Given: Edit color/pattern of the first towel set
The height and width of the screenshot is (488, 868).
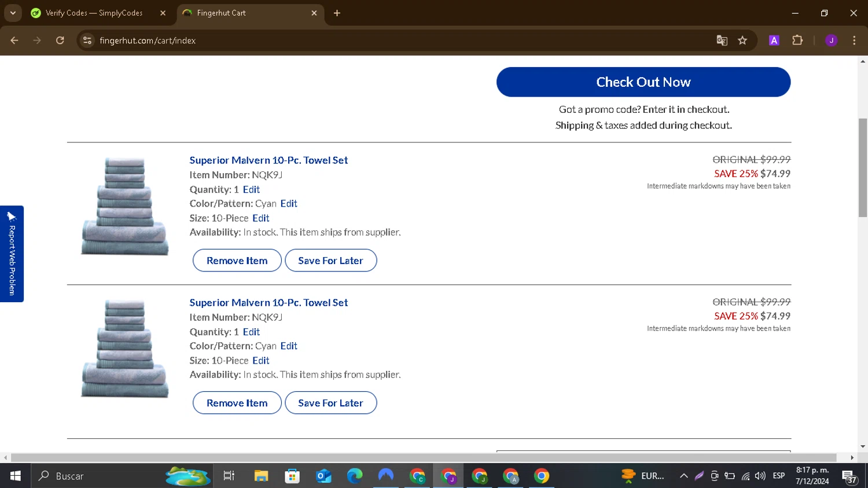Looking at the screenshot, I should [289, 204].
